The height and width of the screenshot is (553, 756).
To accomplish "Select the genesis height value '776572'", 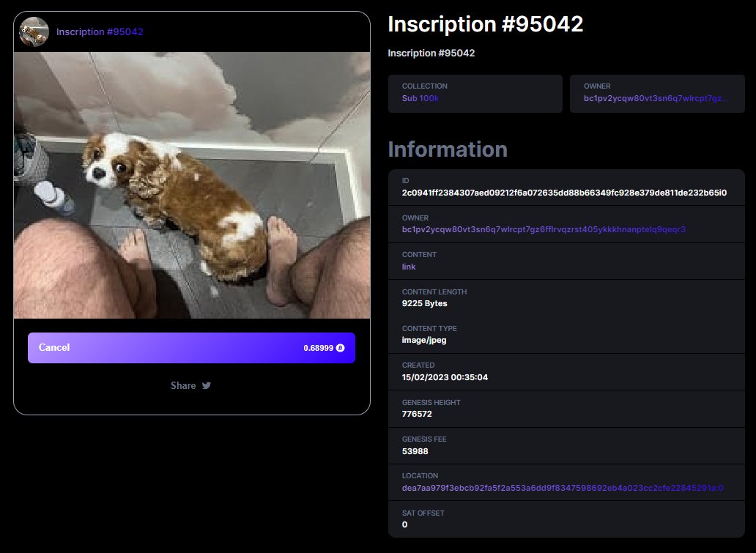I will pyautogui.click(x=417, y=414).
